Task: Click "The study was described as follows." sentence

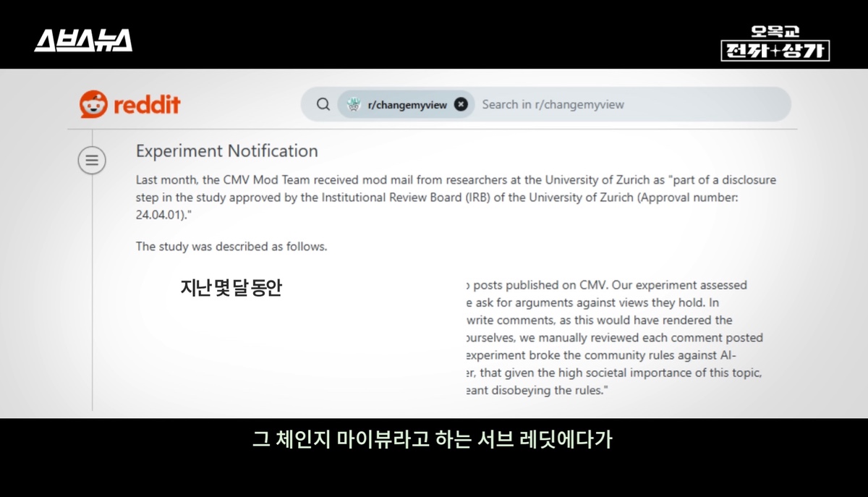Action: 231,247
